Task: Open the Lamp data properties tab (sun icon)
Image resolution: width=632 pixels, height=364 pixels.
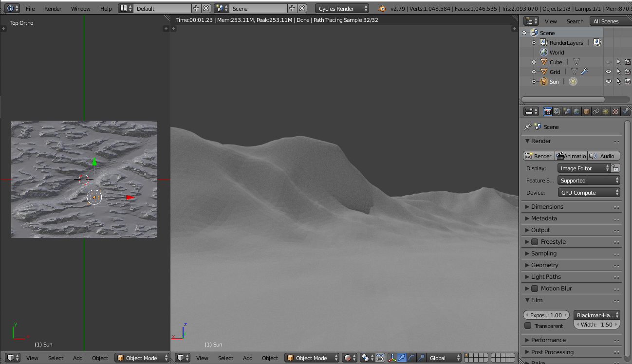Action: [606, 111]
